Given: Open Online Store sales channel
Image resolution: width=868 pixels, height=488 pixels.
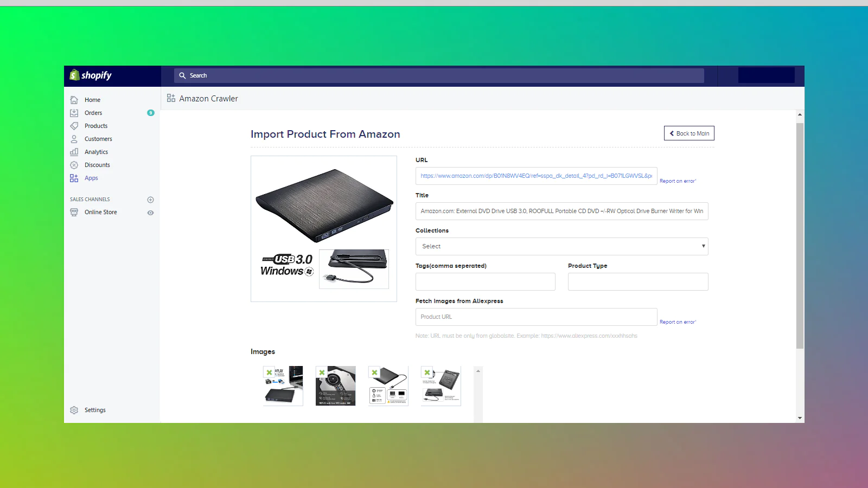Looking at the screenshot, I should pyautogui.click(x=100, y=212).
